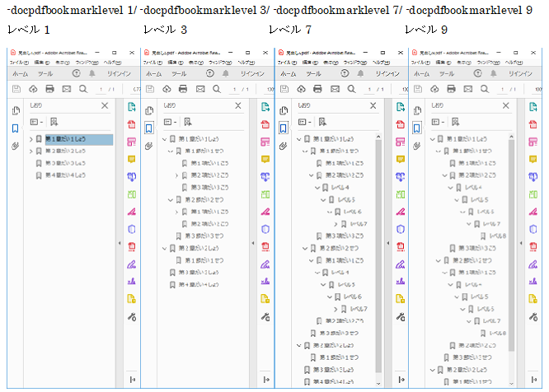This screenshot has height=392, width=549.
Task: Select the 第4章 bookmark in the レベル 1 window
Action: tap(64, 175)
